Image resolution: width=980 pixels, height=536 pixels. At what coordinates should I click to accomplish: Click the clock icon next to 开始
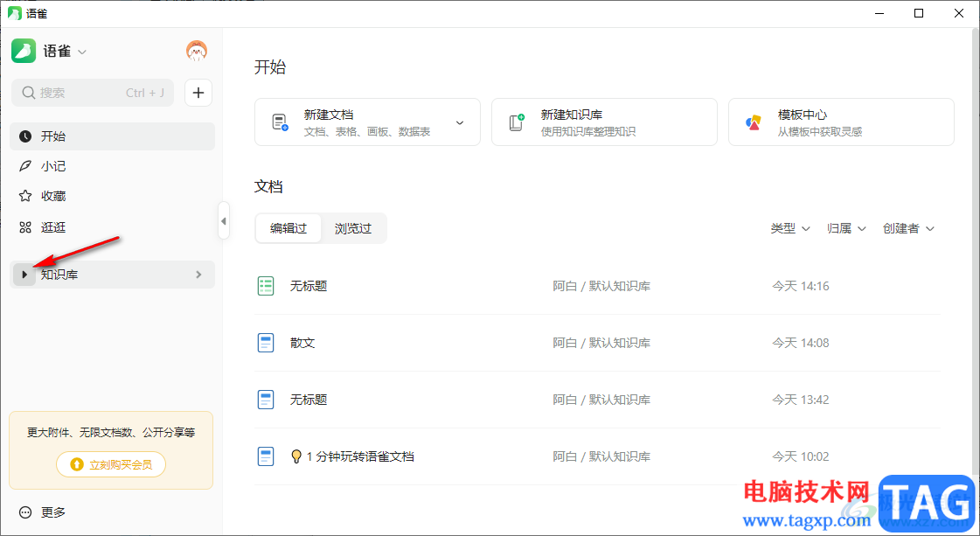pyautogui.click(x=25, y=136)
